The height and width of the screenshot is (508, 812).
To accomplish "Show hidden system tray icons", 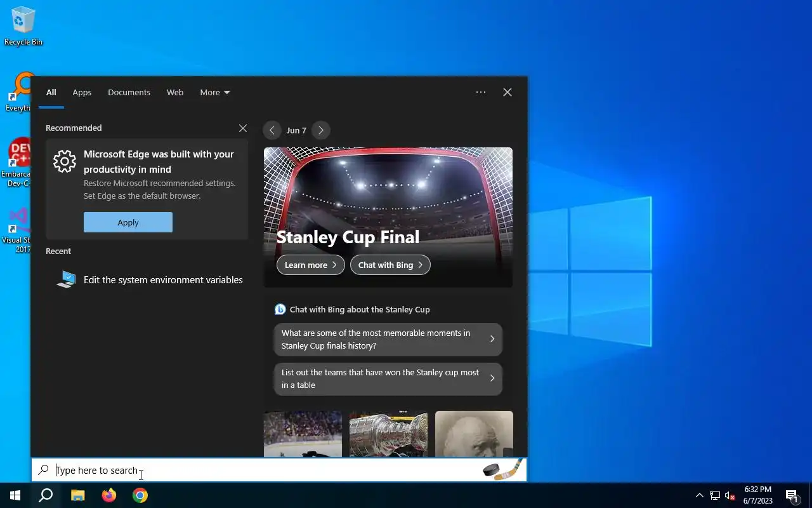I will 699,495.
